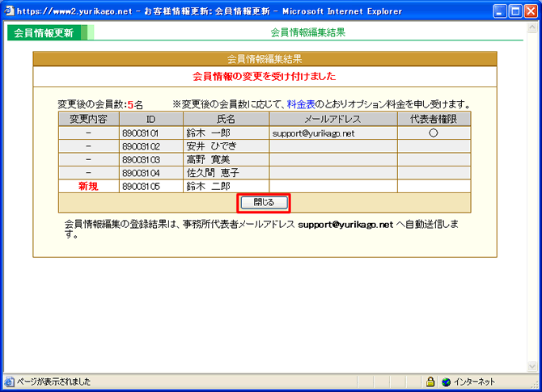Click the 会員情報更新 green header tab

tap(44, 33)
